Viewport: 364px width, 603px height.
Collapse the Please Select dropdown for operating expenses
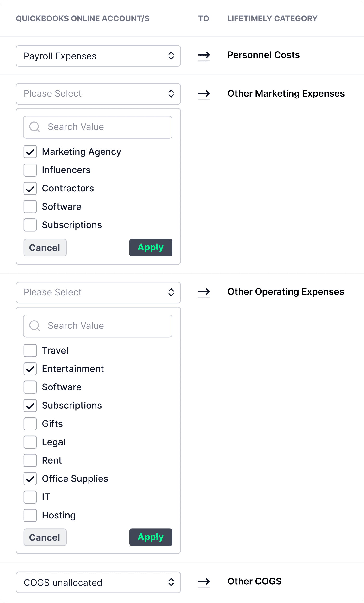click(x=98, y=293)
